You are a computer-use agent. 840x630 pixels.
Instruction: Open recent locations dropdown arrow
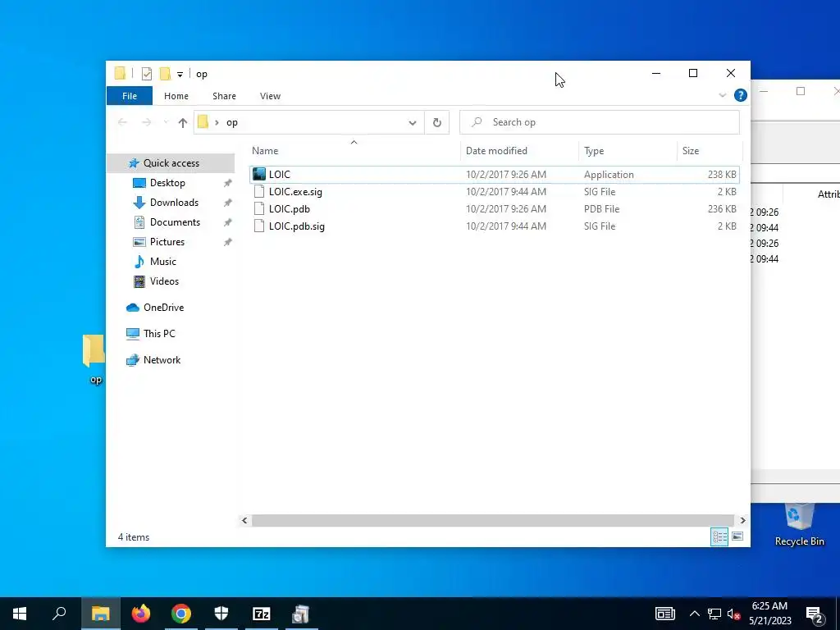coord(166,123)
